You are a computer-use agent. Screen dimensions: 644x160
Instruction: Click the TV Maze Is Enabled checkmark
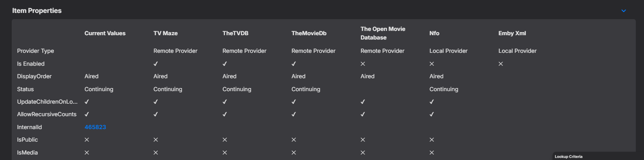(156, 64)
